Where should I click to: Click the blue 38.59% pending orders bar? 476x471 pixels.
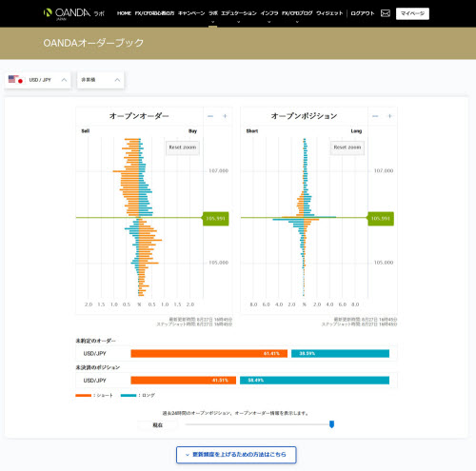[x=340, y=353]
